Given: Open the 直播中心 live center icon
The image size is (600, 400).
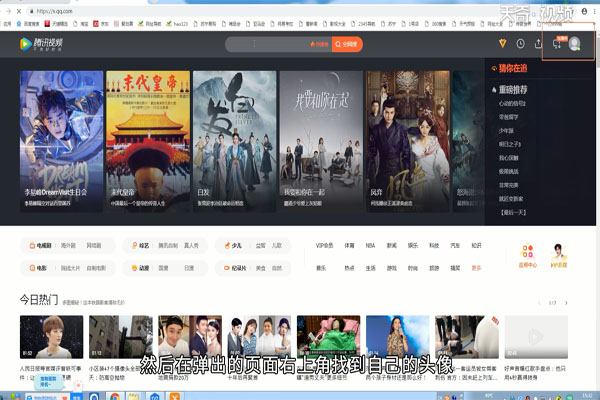Looking at the screenshot, I should 528,255.
